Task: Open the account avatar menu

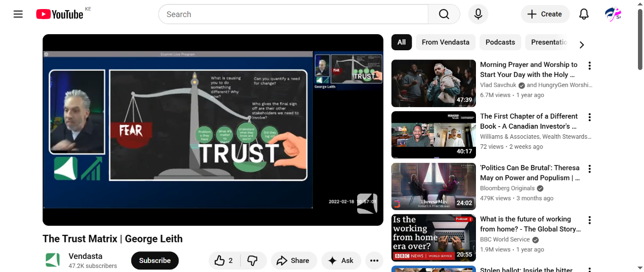Action: coord(613,14)
